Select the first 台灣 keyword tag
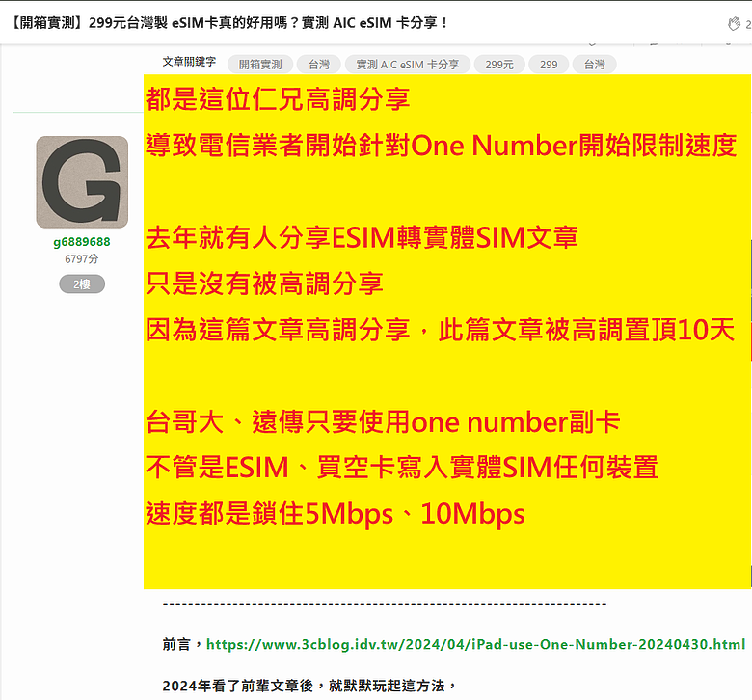Viewport: 752px width, 700px height. pyautogui.click(x=319, y=65)
